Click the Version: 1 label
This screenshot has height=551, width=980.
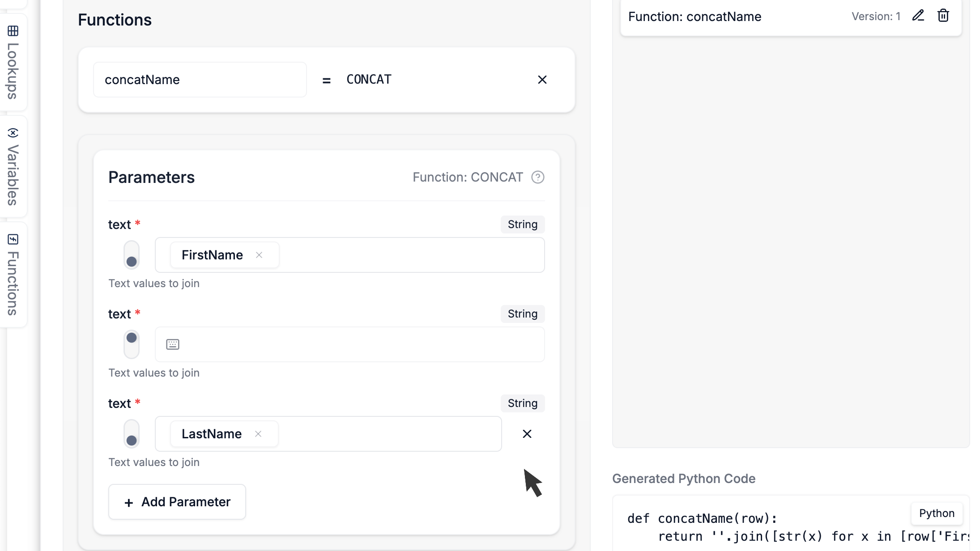tap(876, 17)
